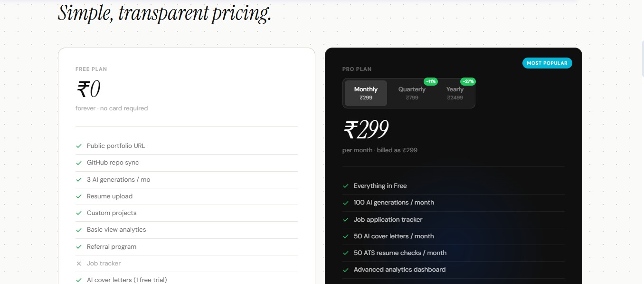This screenshot has height=284, width=644.
Task: Click the -27% discount badge on Yearly
Action: 468,81
